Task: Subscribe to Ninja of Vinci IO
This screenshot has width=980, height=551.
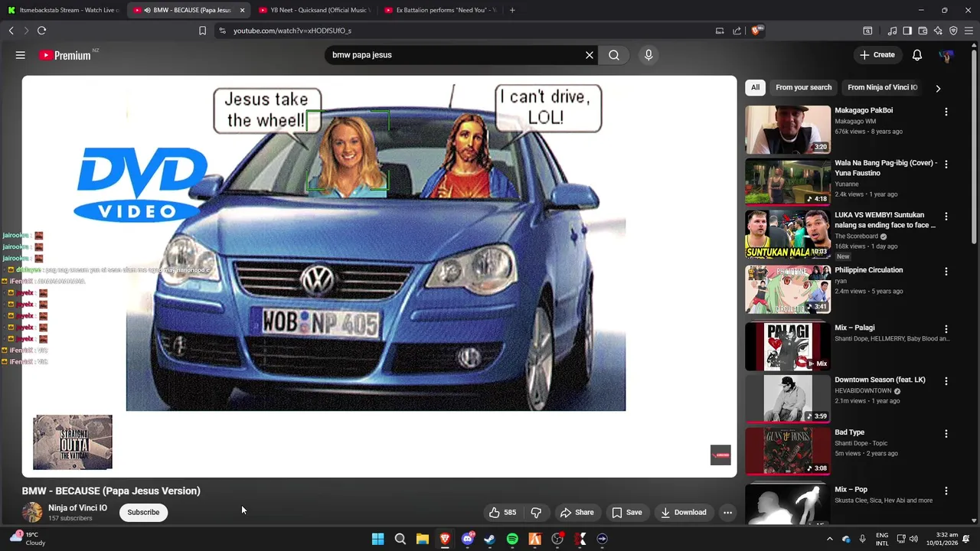Action: click(143, 513)
